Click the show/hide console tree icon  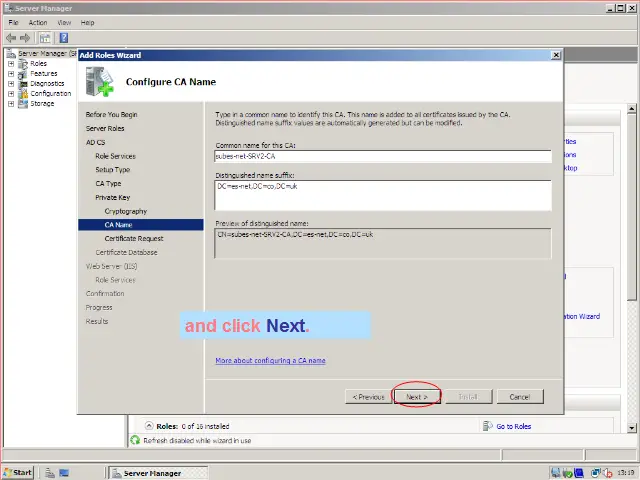pos(46,37)
